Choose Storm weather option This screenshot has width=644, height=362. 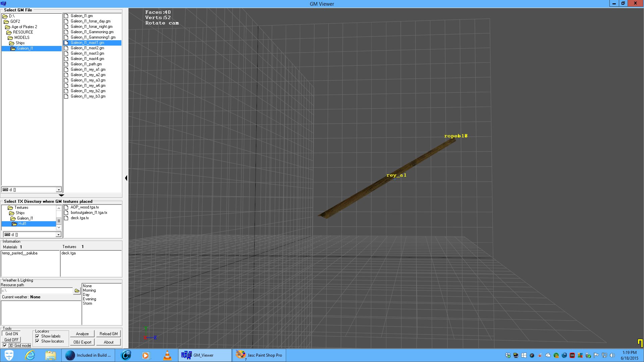pyautogui.click(x=88, y=303)
